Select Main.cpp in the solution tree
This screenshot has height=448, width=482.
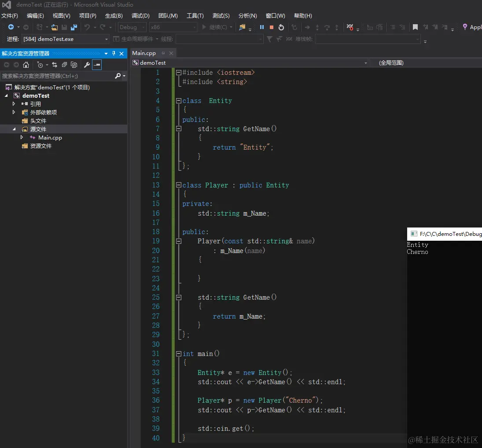(x=50, y=137)
